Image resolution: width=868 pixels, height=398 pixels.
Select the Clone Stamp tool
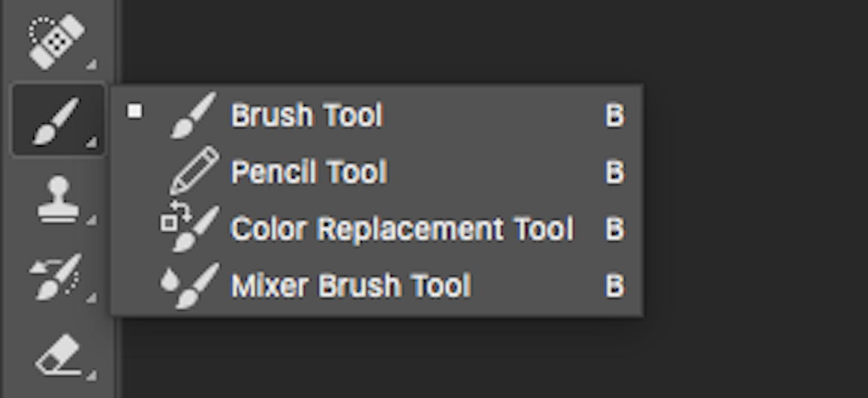57,200
